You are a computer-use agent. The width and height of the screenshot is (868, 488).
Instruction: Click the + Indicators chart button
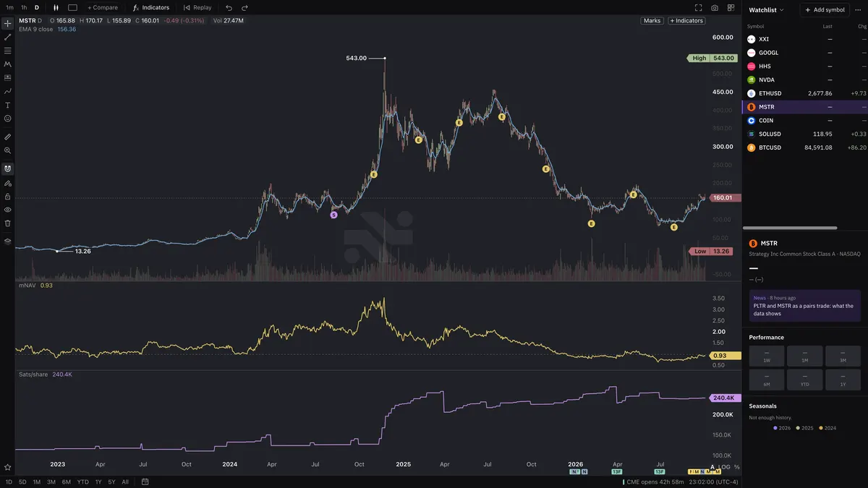[686, 20]
